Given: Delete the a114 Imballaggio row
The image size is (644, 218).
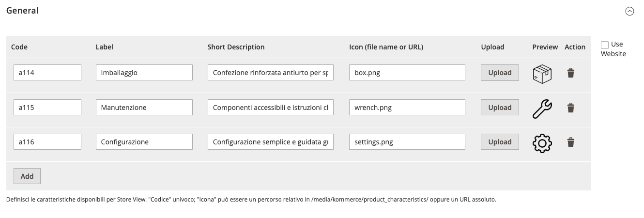Looking at the screenshot, I should [571, 73].
